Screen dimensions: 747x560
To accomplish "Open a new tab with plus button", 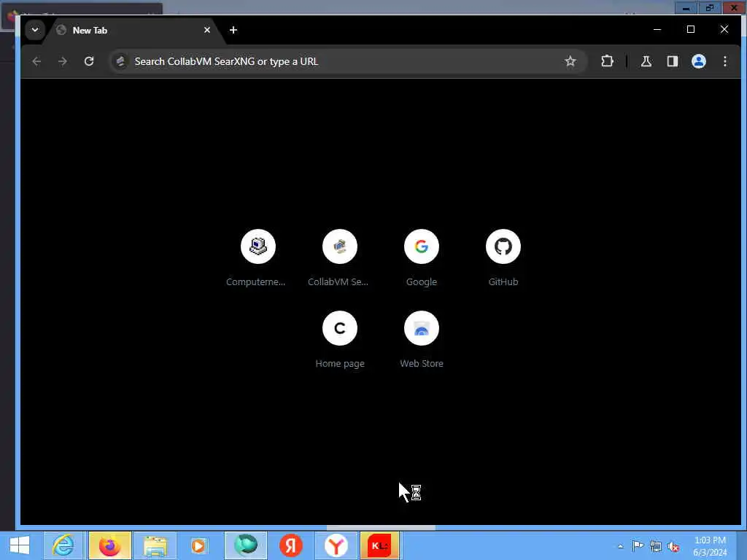I will click(233, 30).
